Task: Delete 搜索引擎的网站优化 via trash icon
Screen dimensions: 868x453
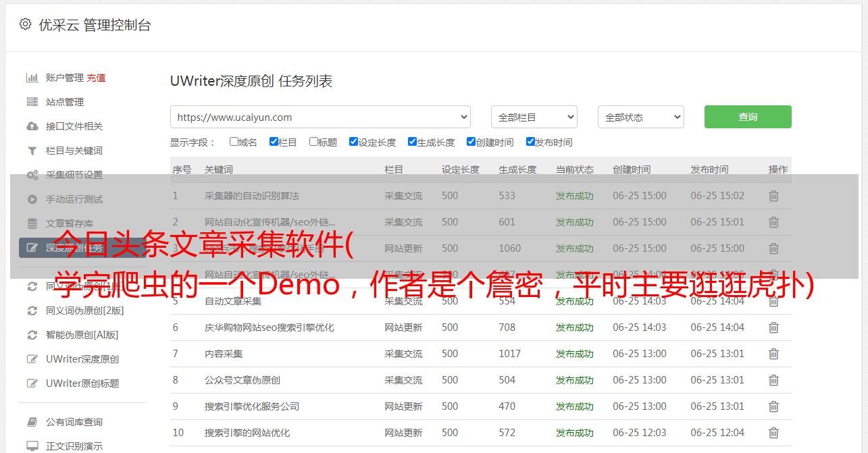Action: [x=774, y=433]
